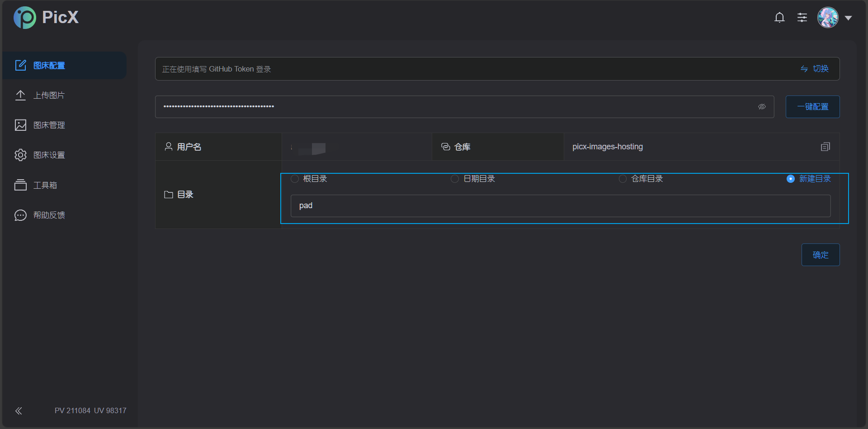Viewport: 868px width, 429px height.
Task: Click the switch arrows icon next to 切换
Action: click(804, 69)
